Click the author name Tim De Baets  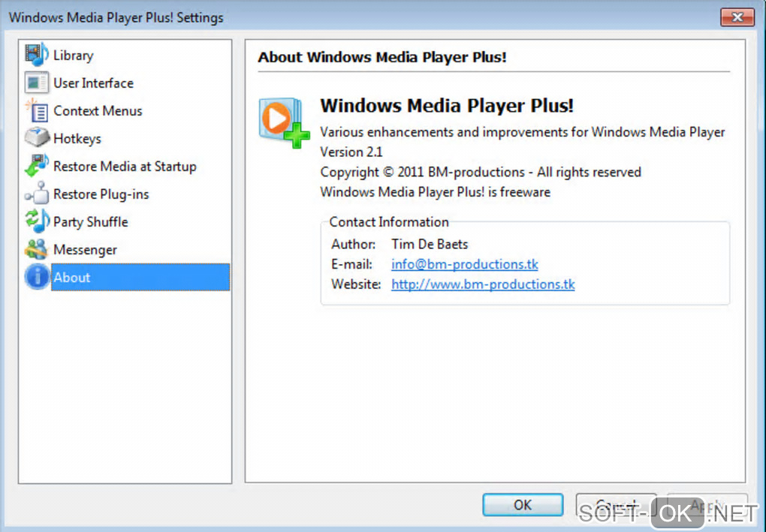tap(430, 244)
